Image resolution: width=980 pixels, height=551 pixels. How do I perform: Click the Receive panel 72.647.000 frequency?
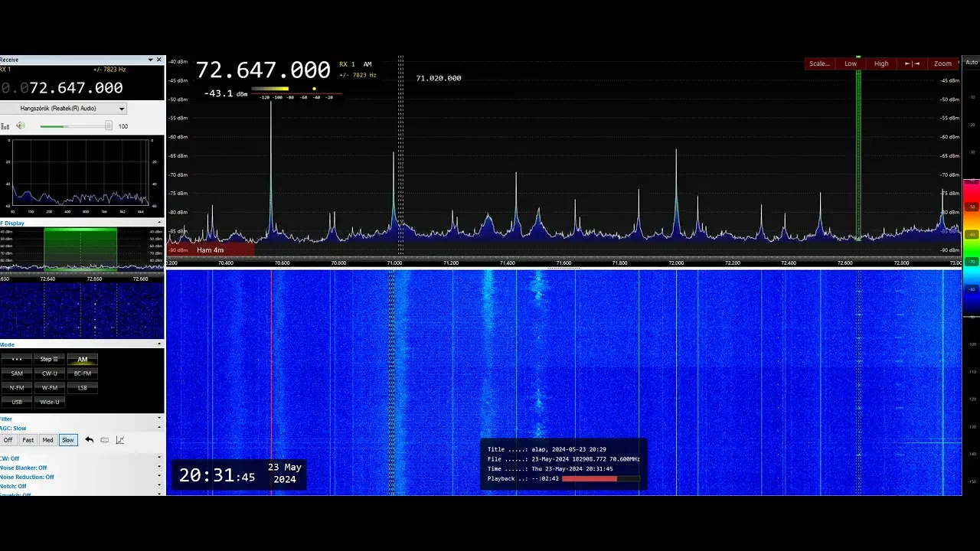(x=76, y=88)
